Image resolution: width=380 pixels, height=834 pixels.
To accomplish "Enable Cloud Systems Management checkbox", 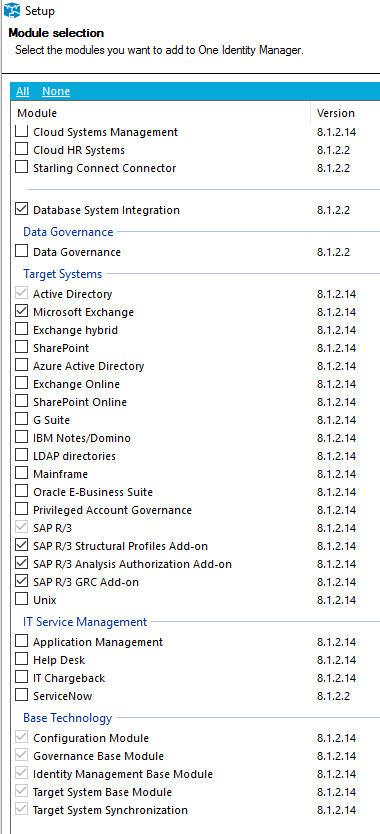I will [x=22, y=131].
